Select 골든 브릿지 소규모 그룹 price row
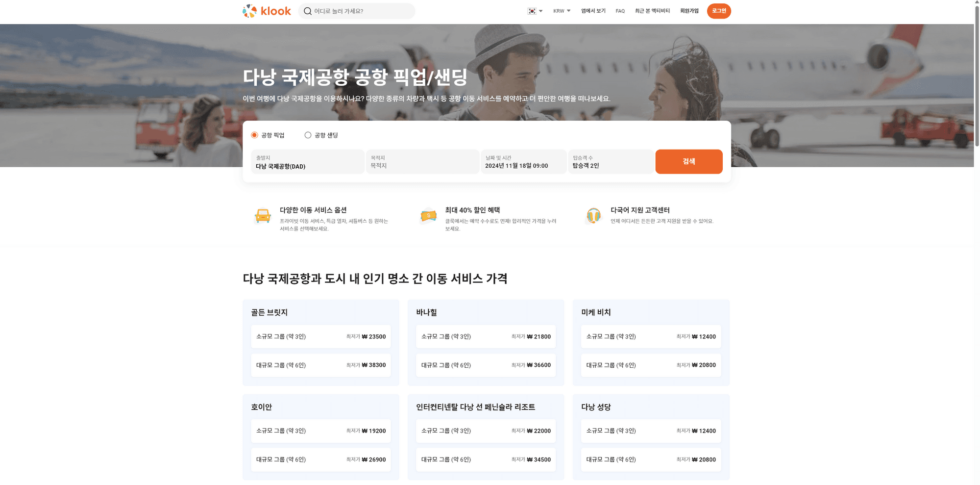 pyautogui.click(x=320, y=336)
